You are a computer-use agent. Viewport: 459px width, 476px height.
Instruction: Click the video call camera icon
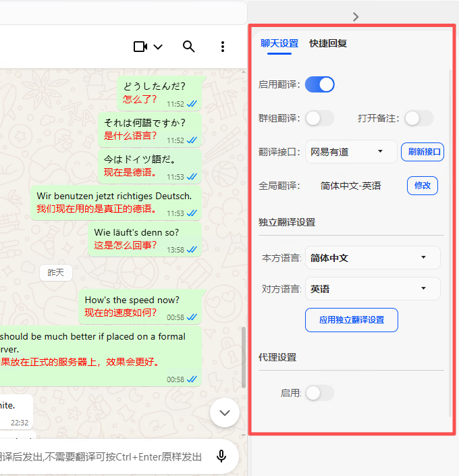pyautogui.click(x=140, y=47)
